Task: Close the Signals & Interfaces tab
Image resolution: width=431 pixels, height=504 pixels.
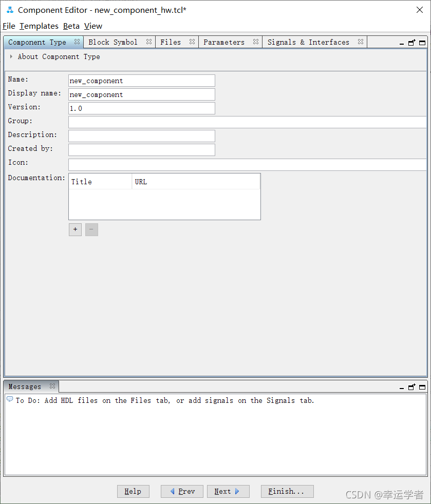Action: (x=361, y=42)
